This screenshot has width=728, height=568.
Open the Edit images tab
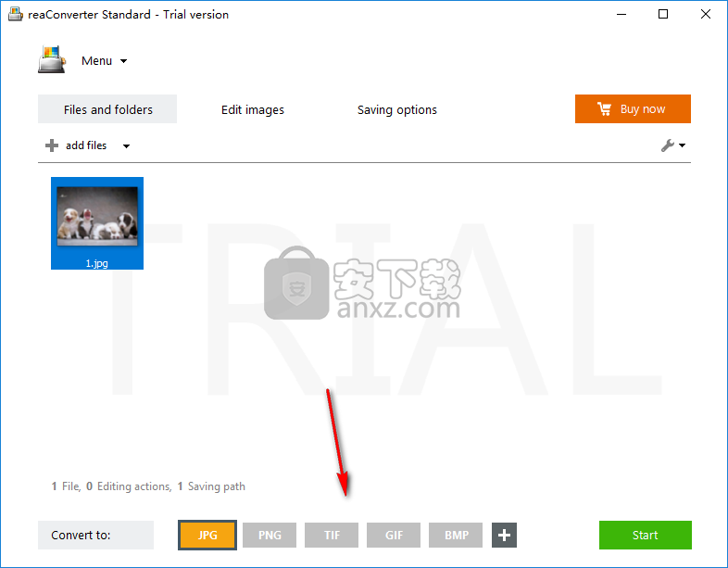coord(253,109)
